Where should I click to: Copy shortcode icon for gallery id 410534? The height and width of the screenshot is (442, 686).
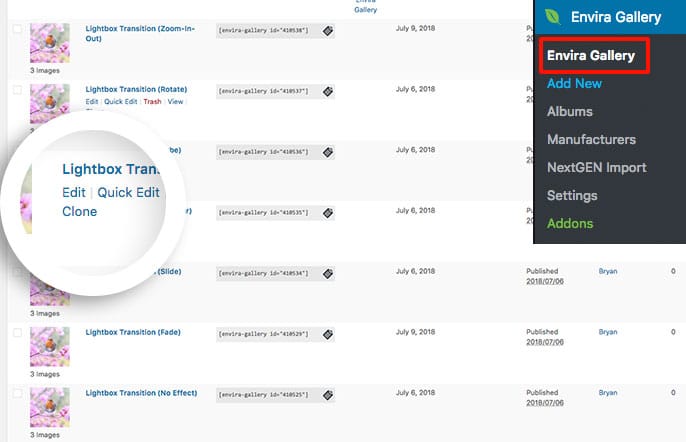[x=328, y=274]
